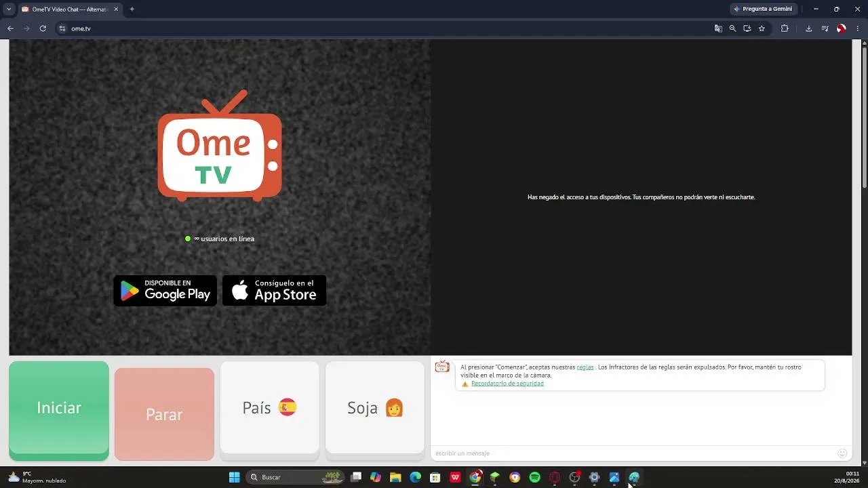Bookmark this page with the star

tap(762, 28)
